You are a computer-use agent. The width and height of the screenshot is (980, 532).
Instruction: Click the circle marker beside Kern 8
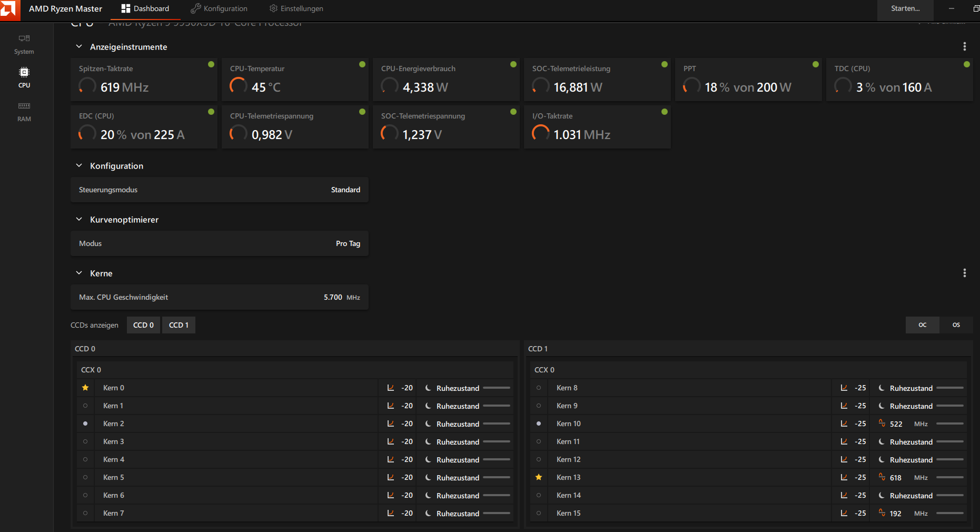[x=539, y=388]
